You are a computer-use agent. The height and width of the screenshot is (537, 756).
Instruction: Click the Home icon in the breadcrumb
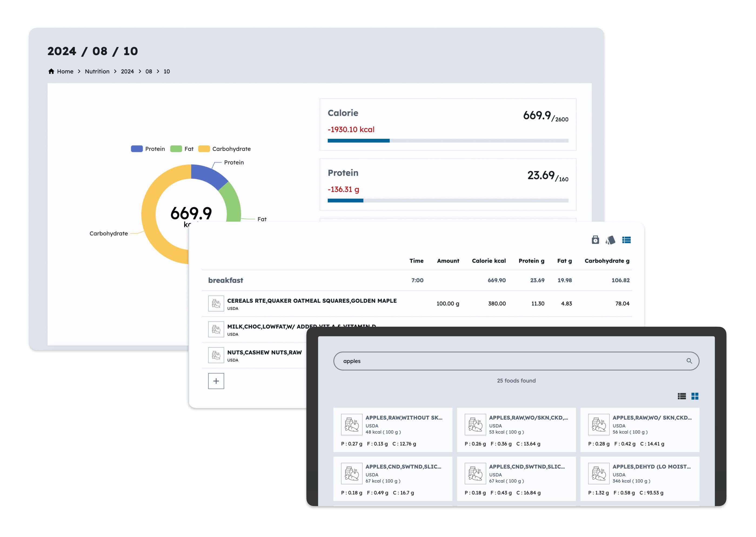(51, 71)
